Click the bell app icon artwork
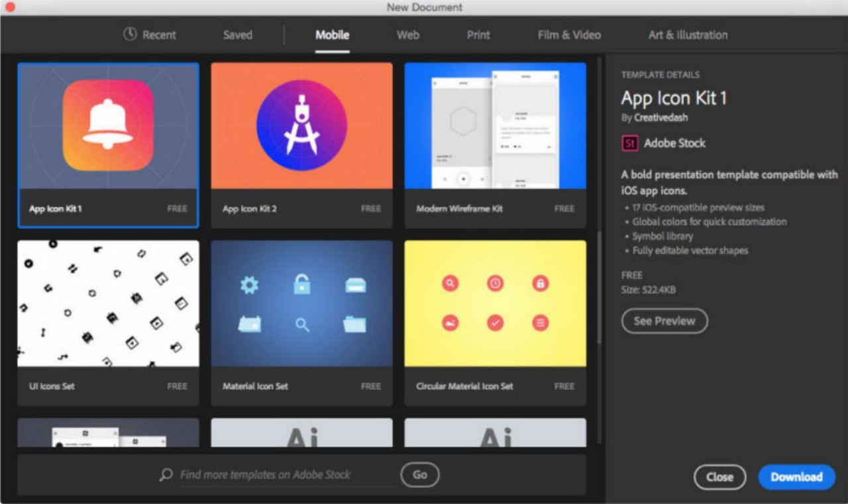Image resolution: width=848 pixels, height=504 pixels. pyautogui.click(x=108, y=126)
